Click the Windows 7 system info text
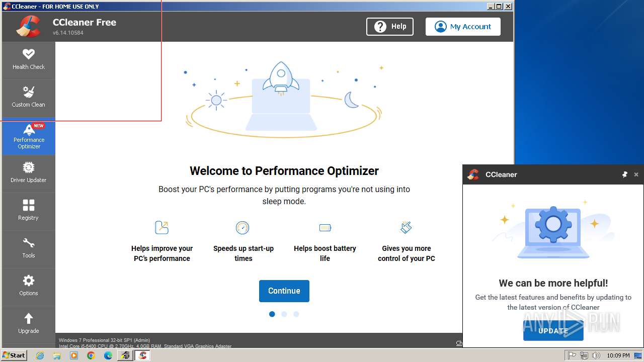Viewport: 644px width, 362px height. (104, 340)
